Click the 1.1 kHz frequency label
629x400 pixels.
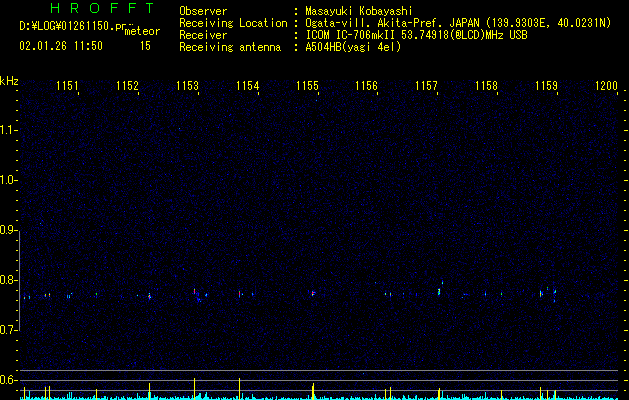tap(8, 130)
